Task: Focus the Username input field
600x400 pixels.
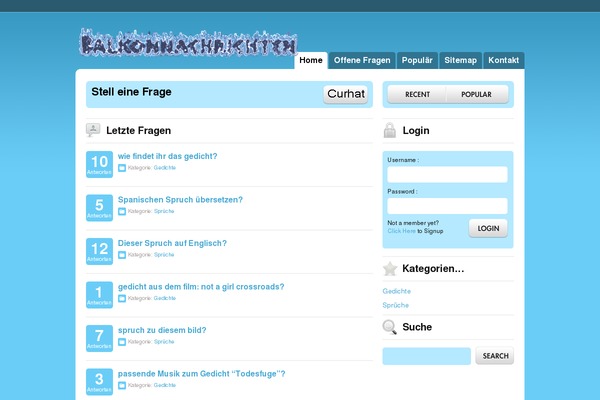Action: coord(447,175)
